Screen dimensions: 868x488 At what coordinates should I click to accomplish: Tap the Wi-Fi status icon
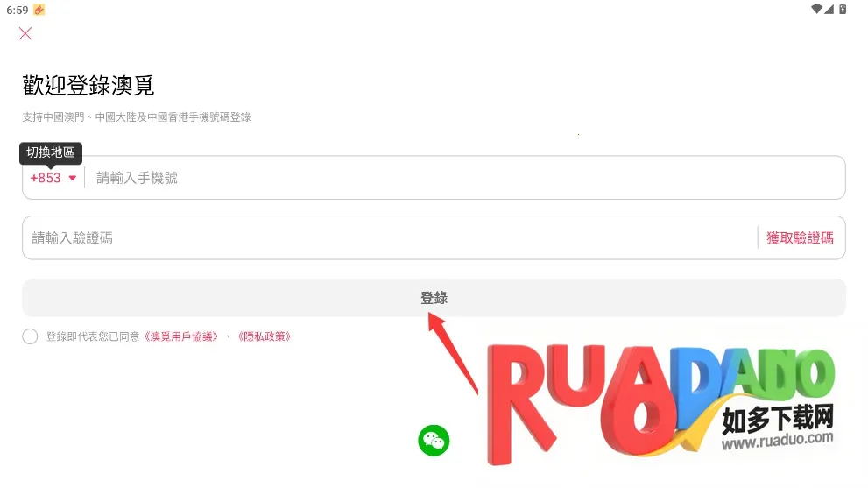(816, 9)
